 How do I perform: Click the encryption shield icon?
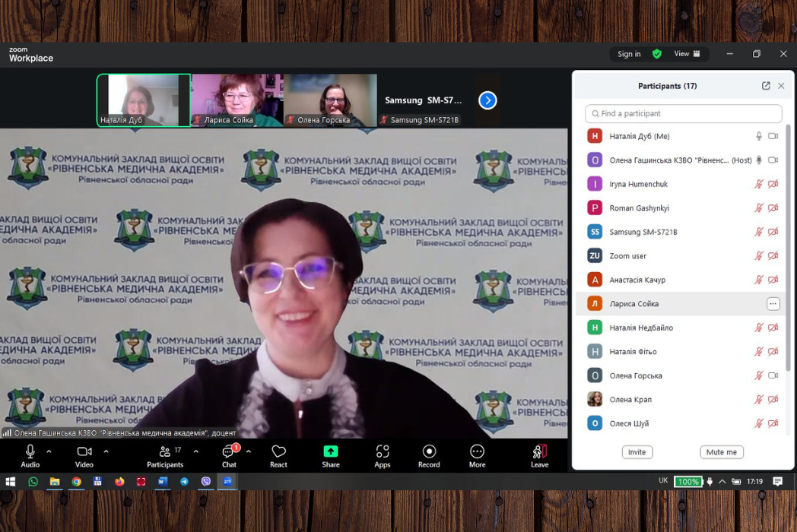coord(657,54)
